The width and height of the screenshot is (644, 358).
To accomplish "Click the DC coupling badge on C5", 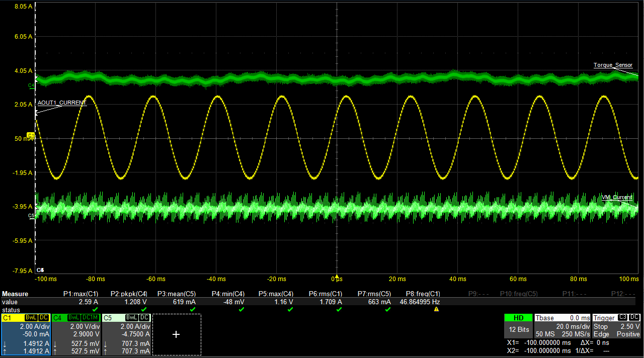I will pos(144,318).
